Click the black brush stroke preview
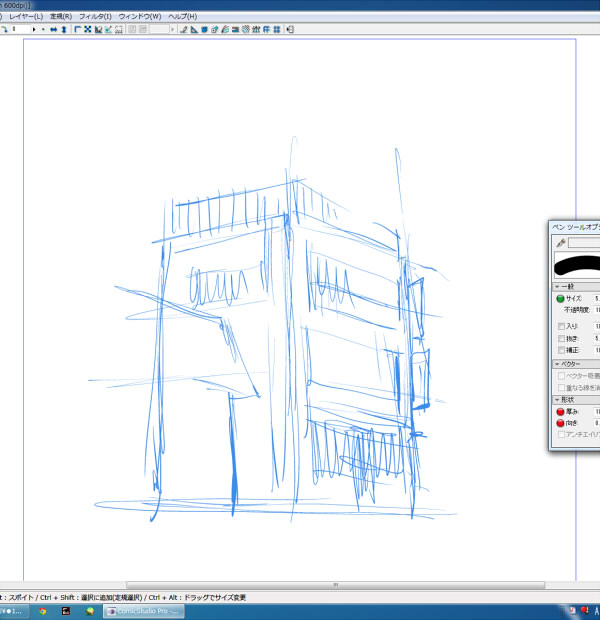This screenshot has width=600, height=620. [577, 265]
